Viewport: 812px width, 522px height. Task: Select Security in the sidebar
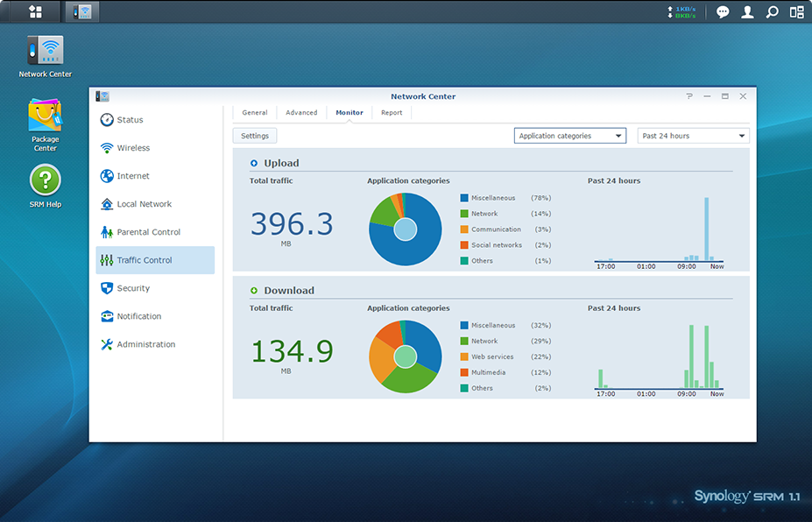(x=133, y=288)
